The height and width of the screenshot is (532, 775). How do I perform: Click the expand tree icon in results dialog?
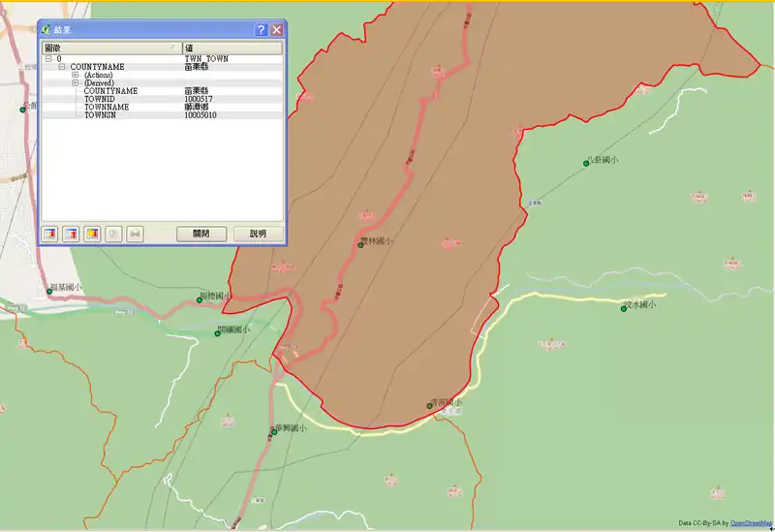point(49,234)
